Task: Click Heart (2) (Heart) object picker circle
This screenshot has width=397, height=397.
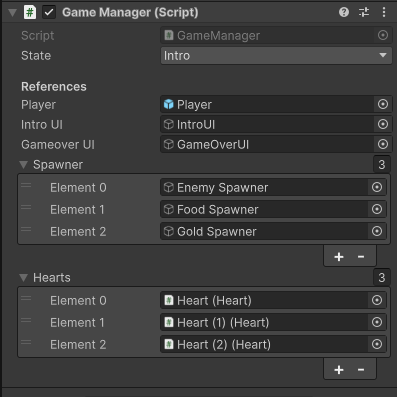Action: tap(377, 344)
